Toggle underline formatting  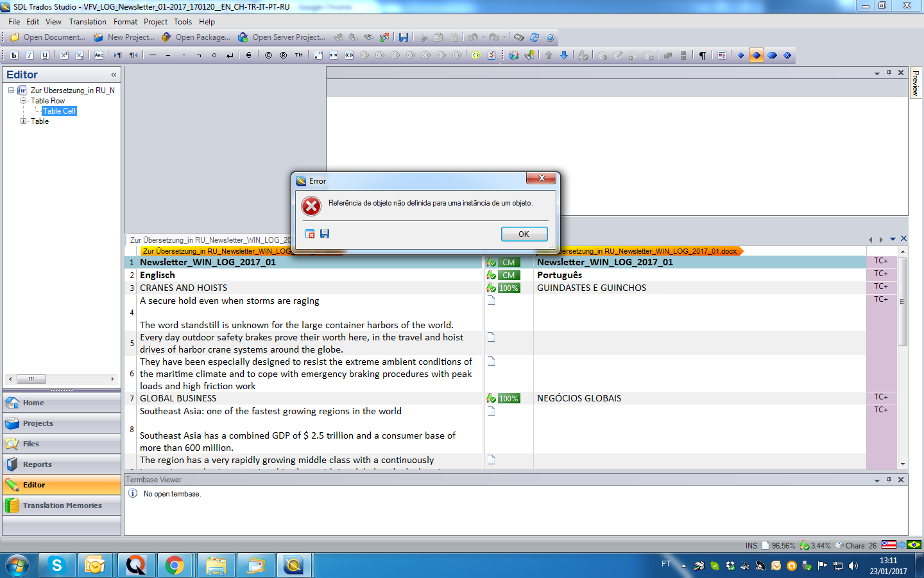tap(45, 55)
